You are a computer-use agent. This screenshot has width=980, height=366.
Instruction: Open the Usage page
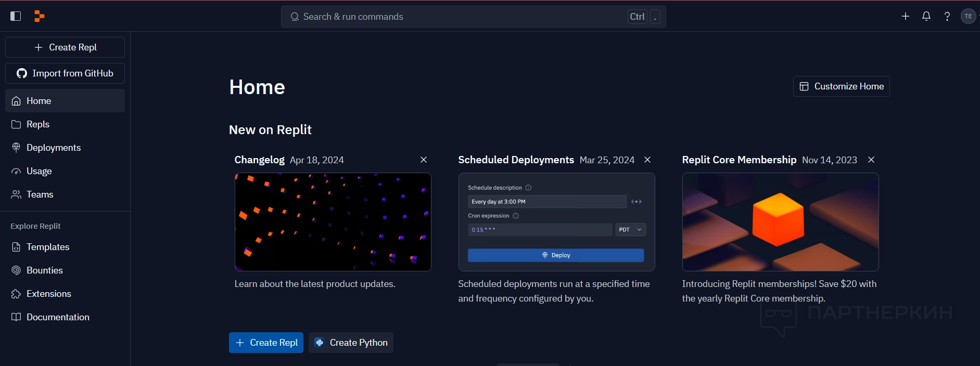(x=39, y=171)
